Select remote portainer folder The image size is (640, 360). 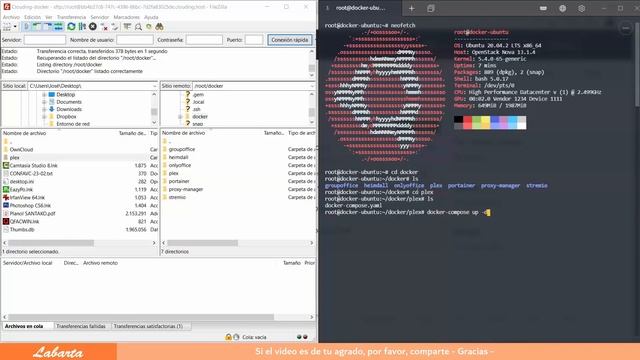pyautogui.click(x=179, y=181)
